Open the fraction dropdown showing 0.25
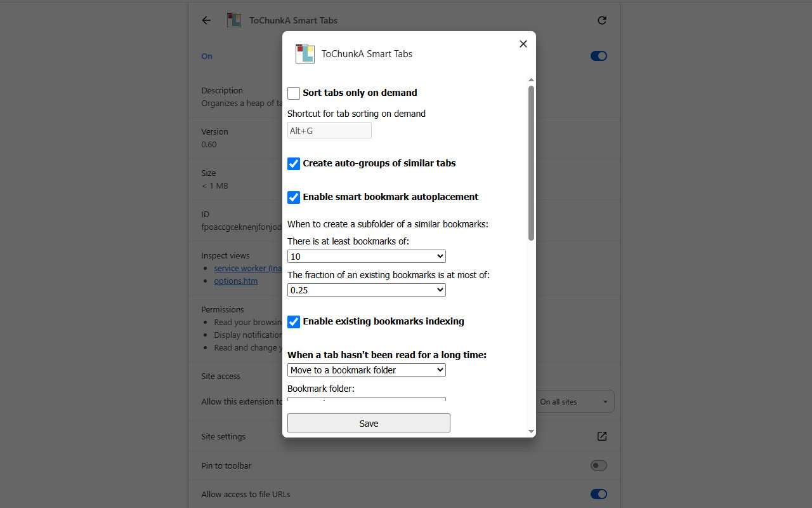Screen dimensions: 812x508 click(x=366, y=290)
